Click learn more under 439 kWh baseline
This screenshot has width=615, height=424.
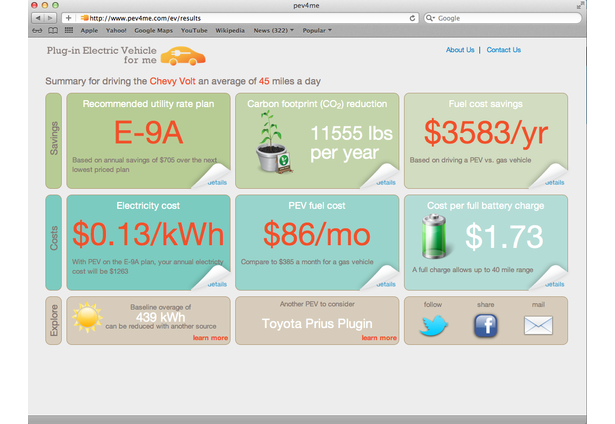point(210,338)
